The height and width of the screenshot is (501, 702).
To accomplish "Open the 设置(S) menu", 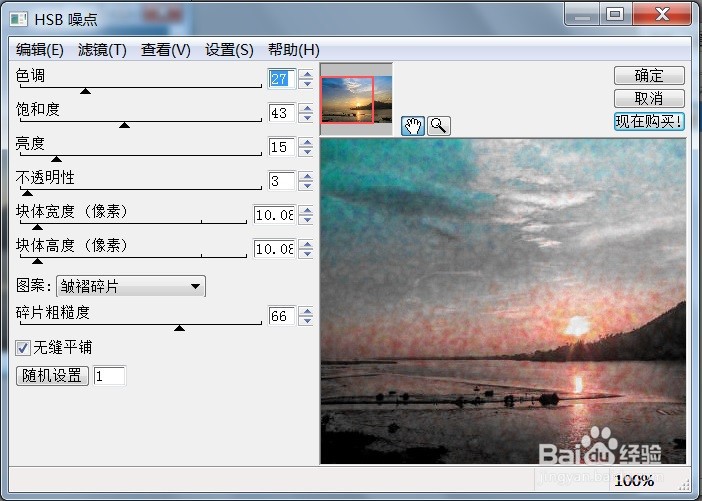I will click(229, 50).
